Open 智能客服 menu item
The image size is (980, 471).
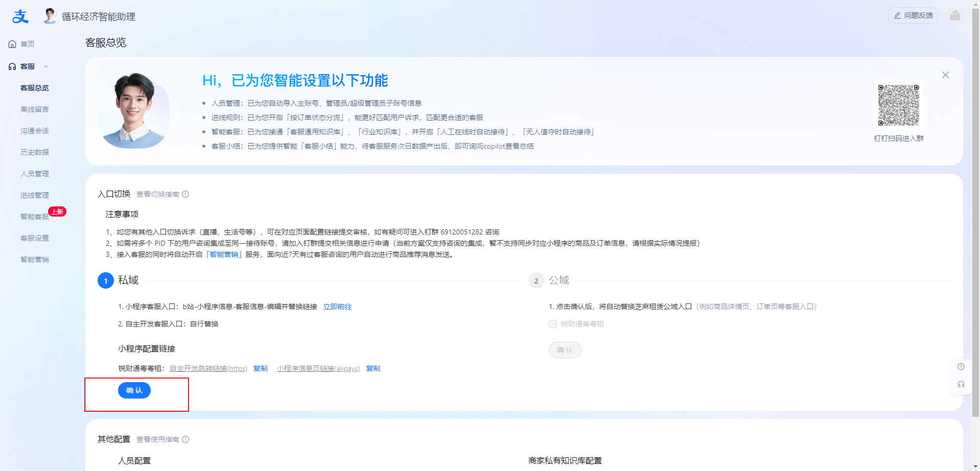pyautogui.click(x=35, y=217)
